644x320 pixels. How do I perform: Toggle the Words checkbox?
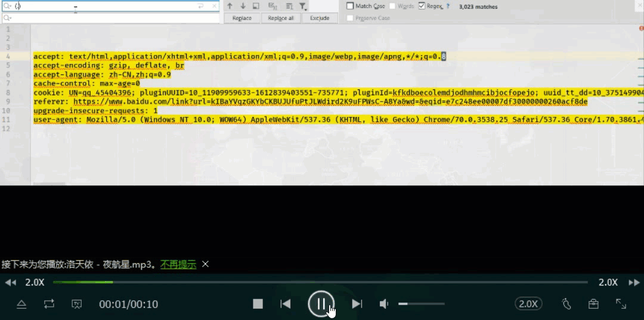pyautogui.click(x=393, y=6)
